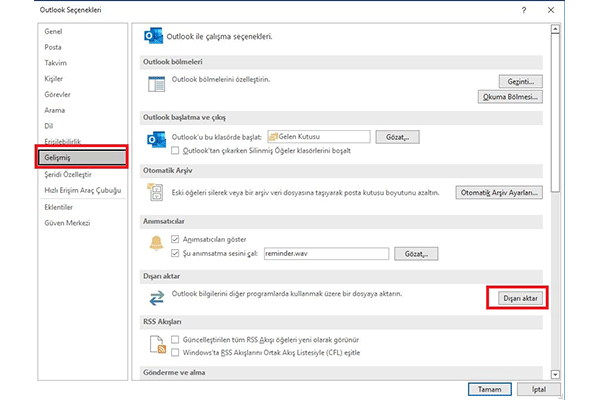This screenshot has height=400, width=600.
Task: Click the reminder.wav sound file field
Action: click(x=326, y=253)
